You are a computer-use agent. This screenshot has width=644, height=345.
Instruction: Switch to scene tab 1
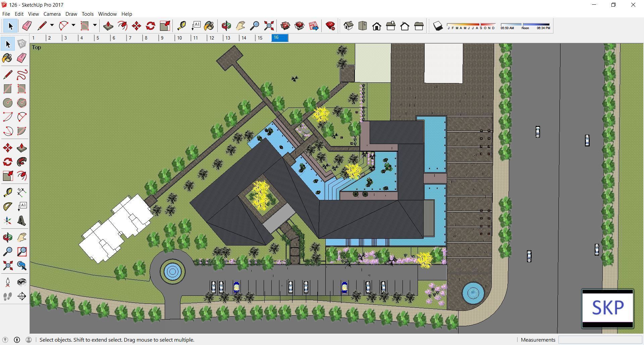point(38,38)
